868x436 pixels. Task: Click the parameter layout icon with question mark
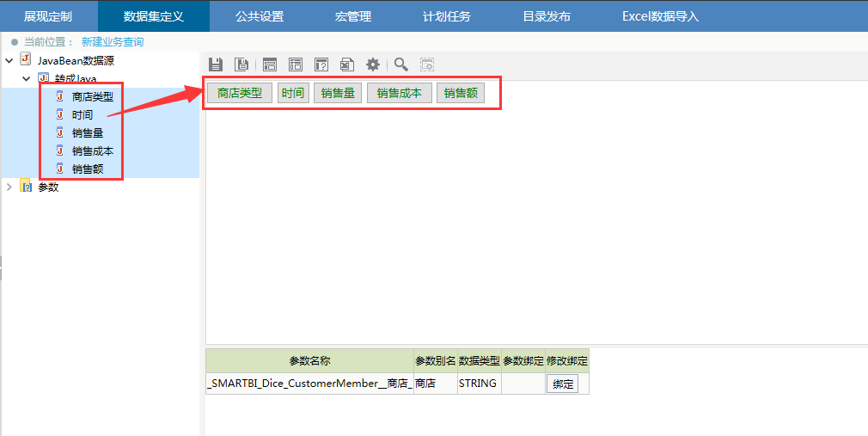[x=321, y=64]
